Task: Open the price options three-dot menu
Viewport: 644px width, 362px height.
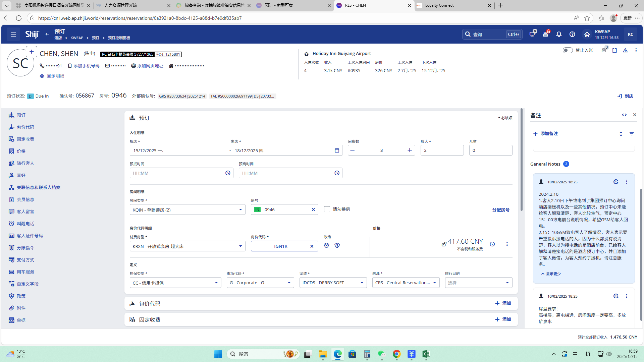Action: [507, 244]
